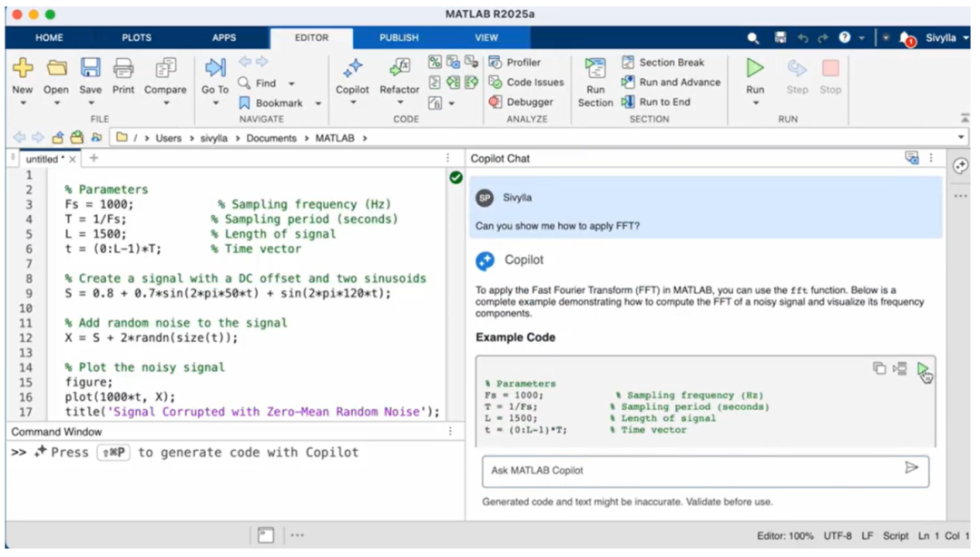Switch to the HOME tab
Image resolution: width=980 pixels, height=557 pixels.
(x=49, y=37)
